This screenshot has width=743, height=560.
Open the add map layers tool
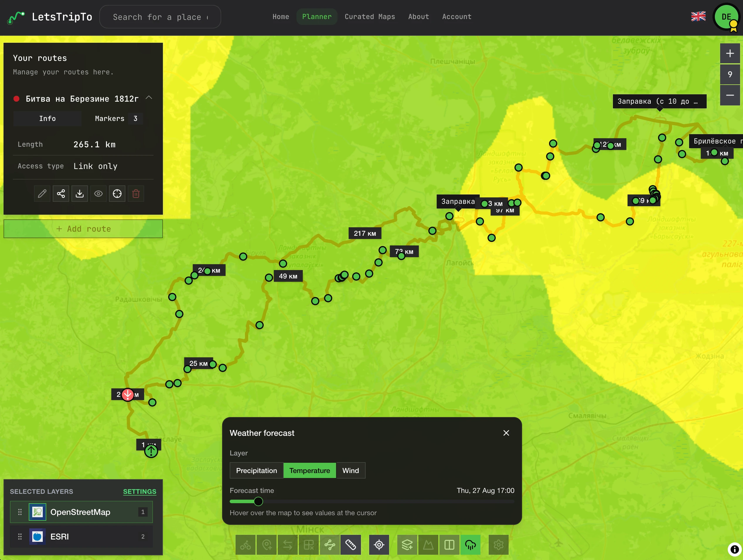click(x=408, y=544)
